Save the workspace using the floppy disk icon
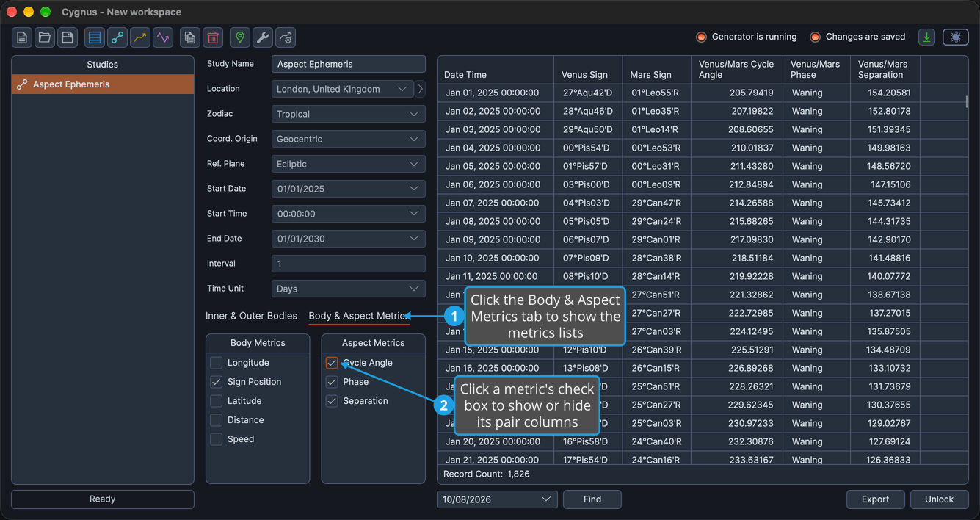 coord(68,37)
